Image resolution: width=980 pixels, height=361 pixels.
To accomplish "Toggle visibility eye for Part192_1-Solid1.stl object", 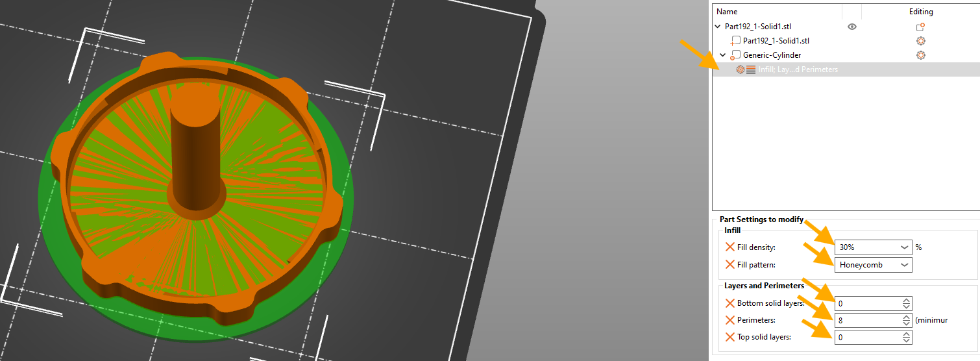I will [x=852, y=27].
